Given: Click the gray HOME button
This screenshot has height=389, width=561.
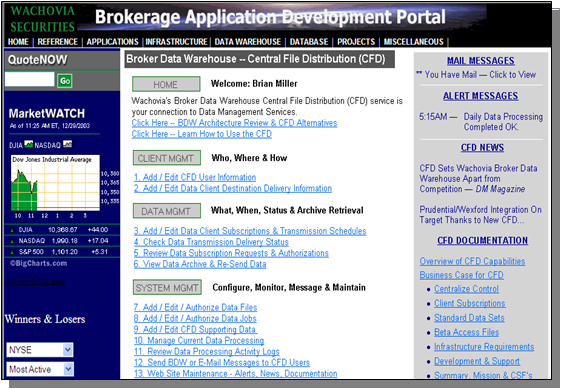Looking at the screenshot, I should 166,84.
